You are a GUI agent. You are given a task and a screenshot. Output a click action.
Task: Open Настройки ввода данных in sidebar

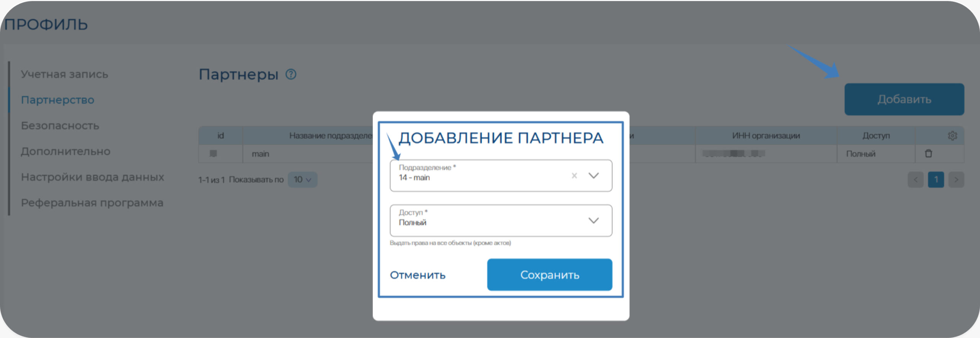[92, 177]
